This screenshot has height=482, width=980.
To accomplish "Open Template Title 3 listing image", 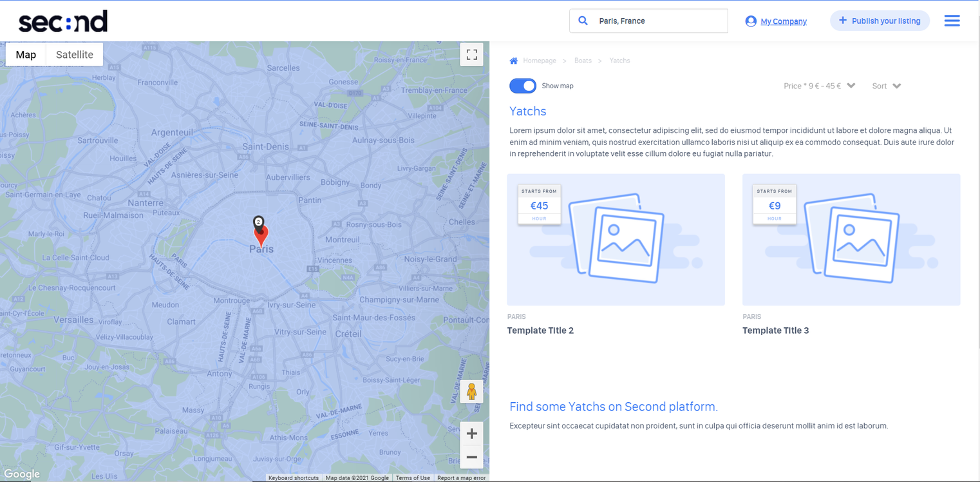I will click(851, 240).
